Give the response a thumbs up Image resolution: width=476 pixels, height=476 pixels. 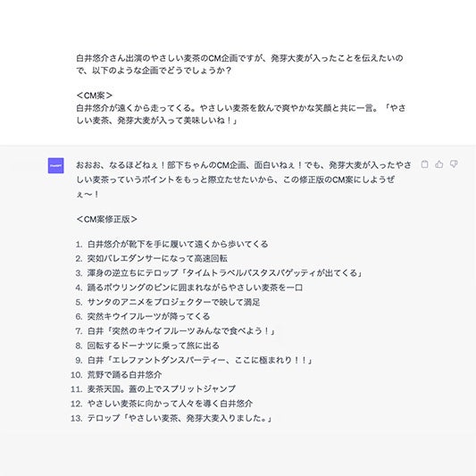pos(439,164)
